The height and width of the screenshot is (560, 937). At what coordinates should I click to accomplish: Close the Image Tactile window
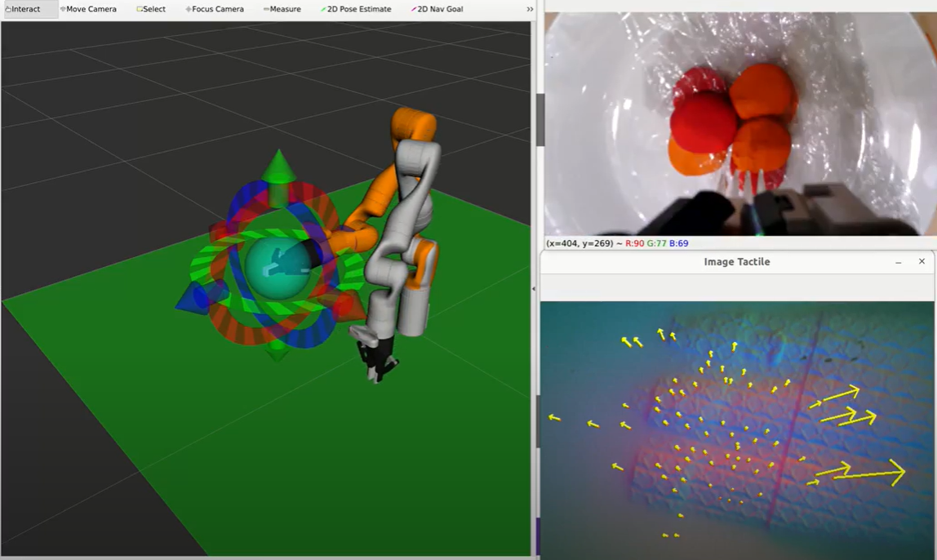[x=921, y=262]
